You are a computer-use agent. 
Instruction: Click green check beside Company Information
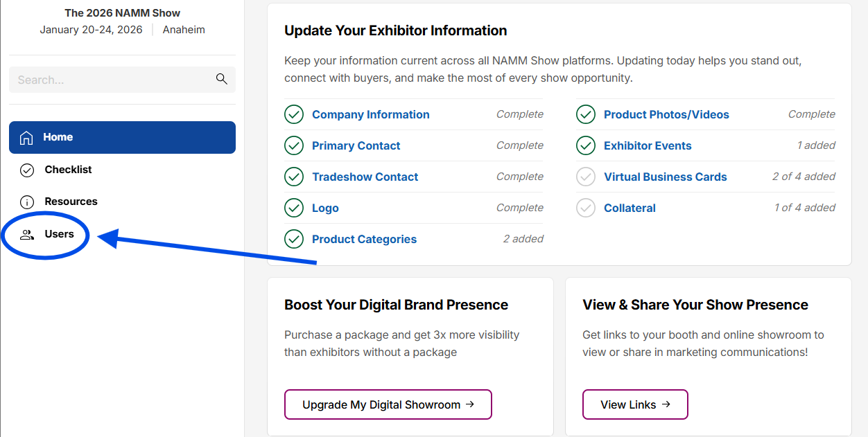pyautogui.click(x=294, y=114)
